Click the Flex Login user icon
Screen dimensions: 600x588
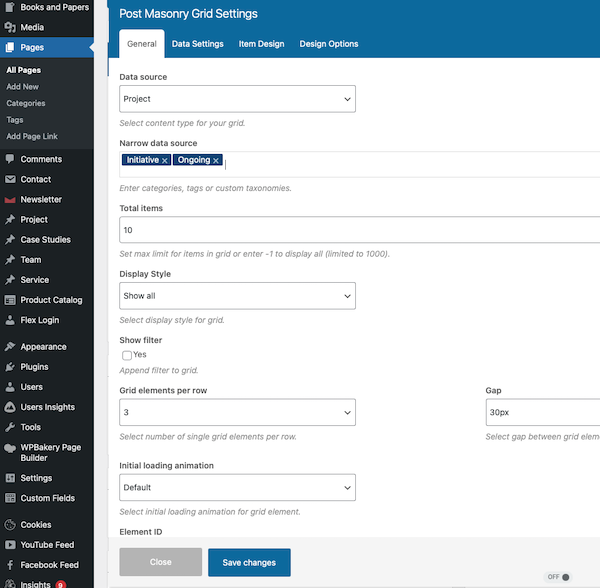pyautogui.click(x=10, y=320)
